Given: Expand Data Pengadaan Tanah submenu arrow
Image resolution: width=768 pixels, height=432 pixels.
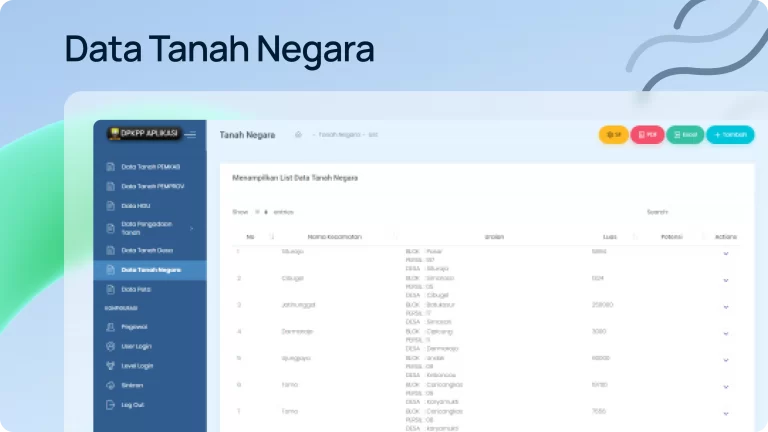Looking at the screenshot, I should point(192,228).
